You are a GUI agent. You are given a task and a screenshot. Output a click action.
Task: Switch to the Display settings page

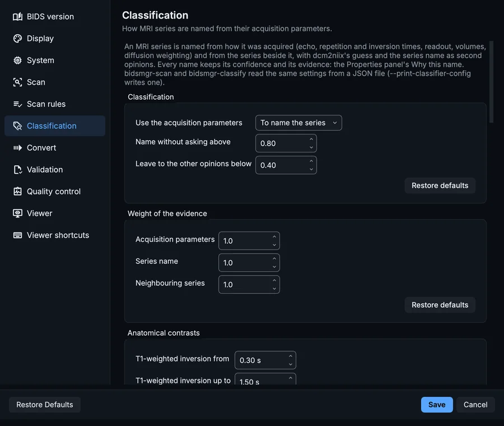coord(55,38)
